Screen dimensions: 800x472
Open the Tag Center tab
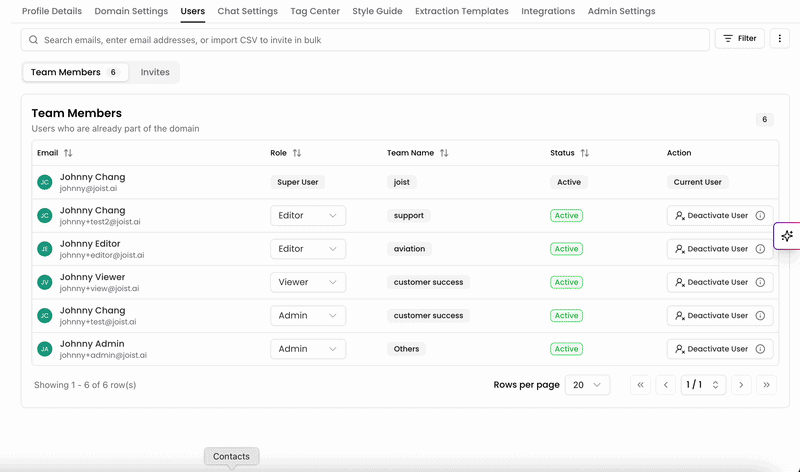(x=315, y=11)
